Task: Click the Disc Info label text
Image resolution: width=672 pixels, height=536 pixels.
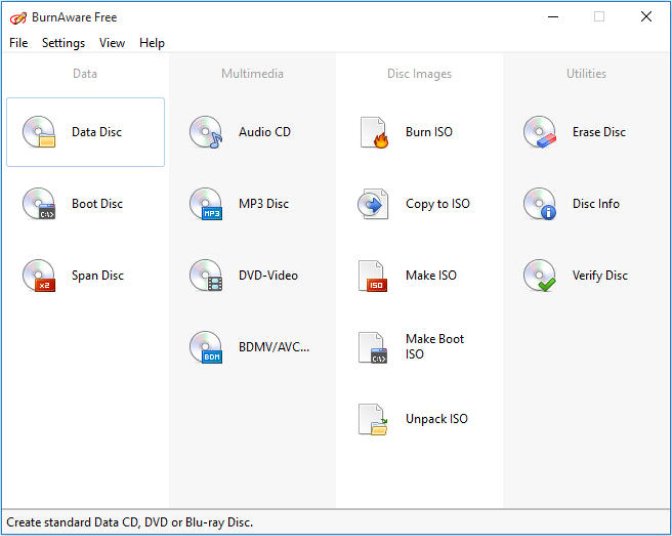Action: (596, 204)
